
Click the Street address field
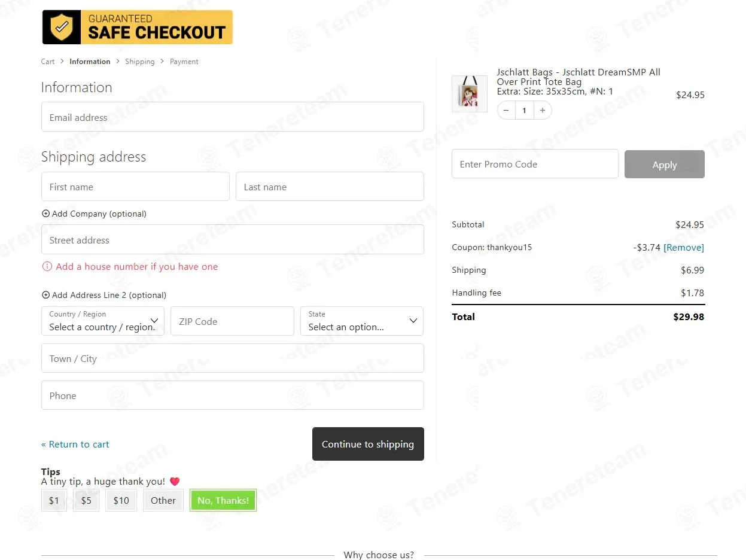click(233, 239)
